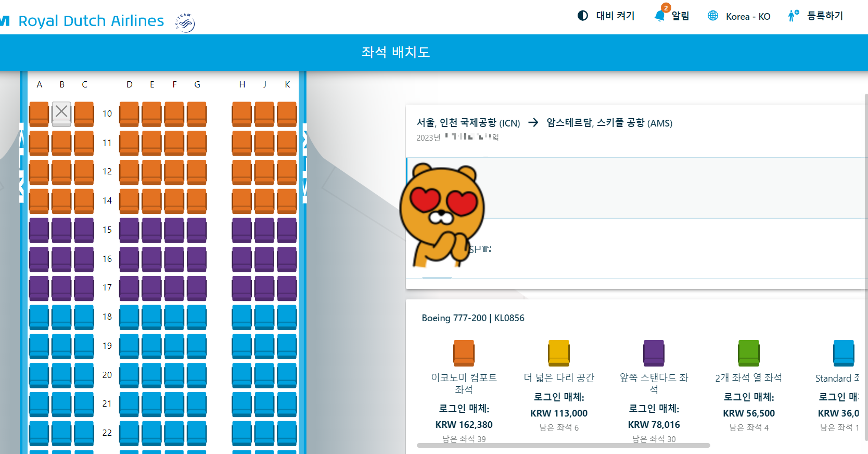Viewport: 868px width, 454px height.
Task: Click 남은 좌석 39 text
Action: [464, 439]
